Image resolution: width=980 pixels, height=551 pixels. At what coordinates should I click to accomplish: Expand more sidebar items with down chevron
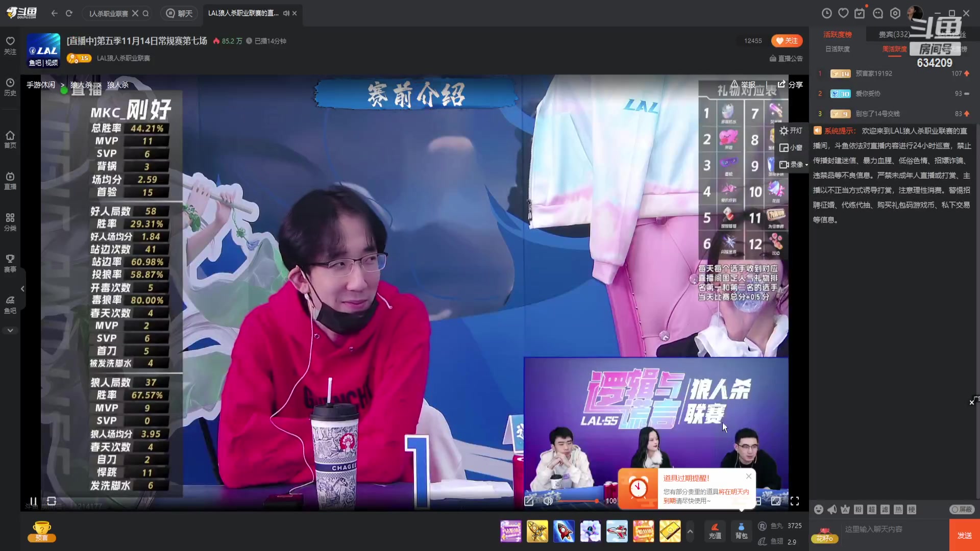(10, 331)
